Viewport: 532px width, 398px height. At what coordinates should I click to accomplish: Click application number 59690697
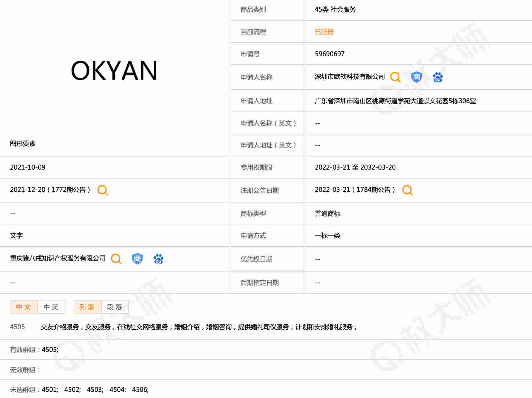pos(329,54)
